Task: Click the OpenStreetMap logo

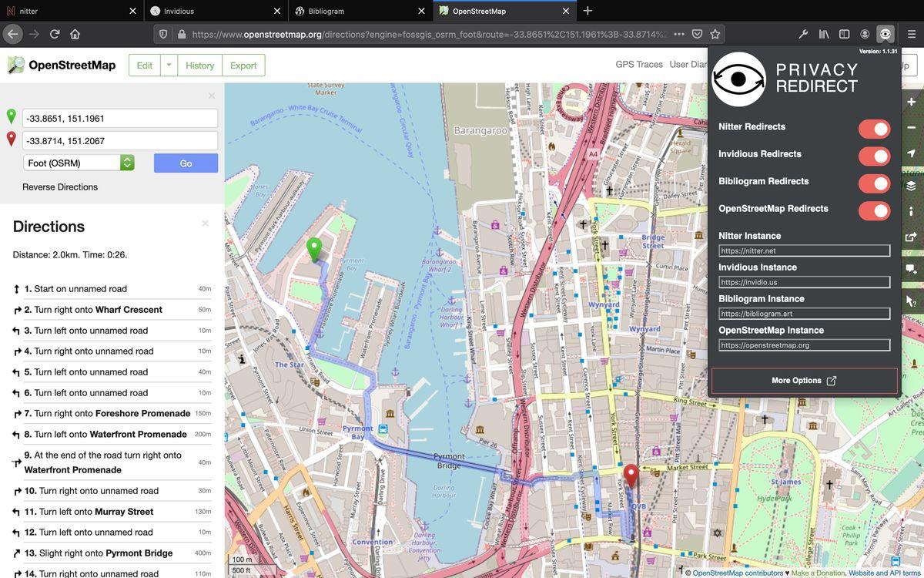Action: 61,65
